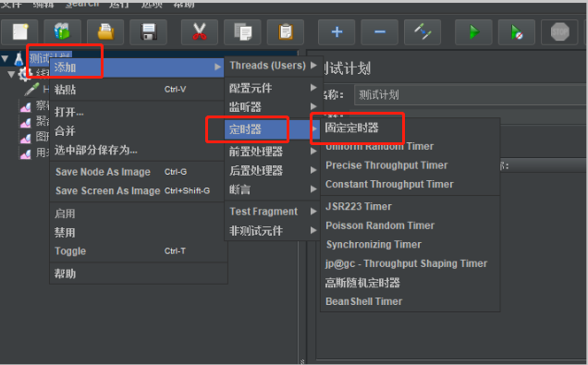Add jp@gc - Throughput Shaping Timer
588x365 pixels.
[410, 264]
